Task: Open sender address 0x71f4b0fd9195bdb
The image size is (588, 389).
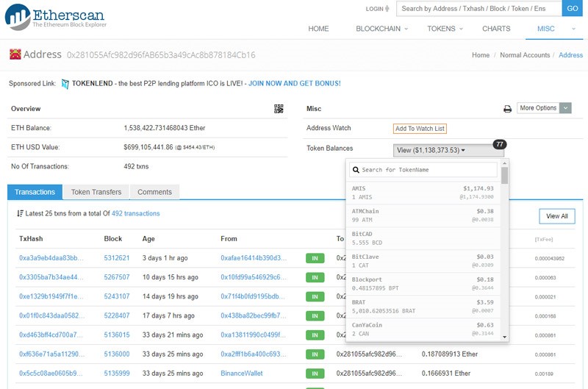Action: (253, 296)
